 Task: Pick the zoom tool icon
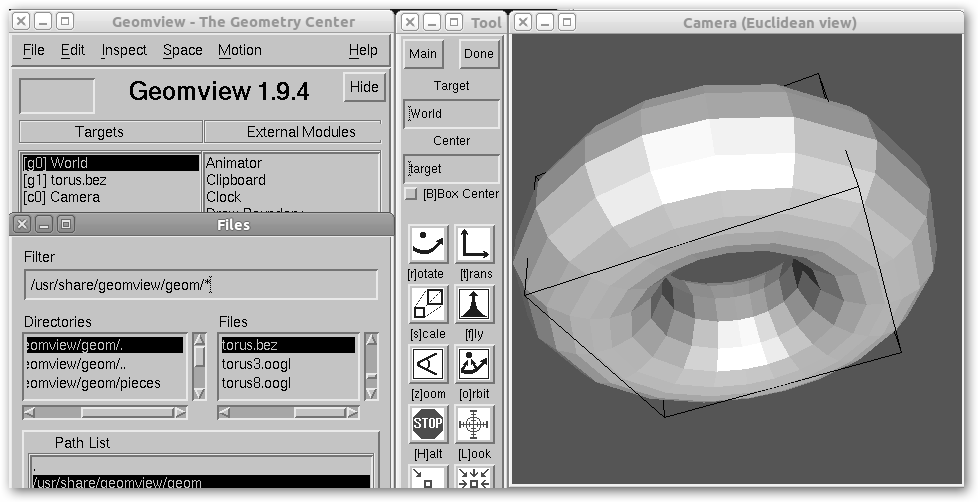[x=428, y=365]
